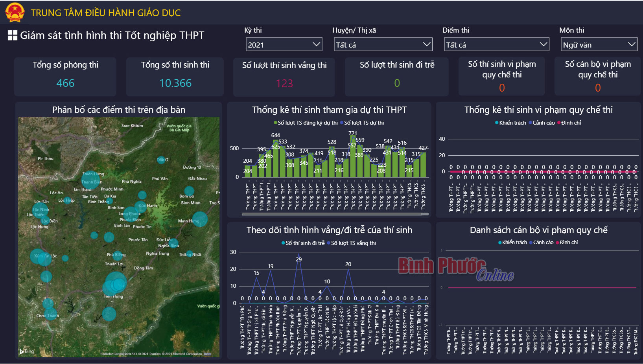The image size is (643, 364).
Task: Click the blue 'Số lượt TS dự thi' legend marker
Action: [x=342, y=123]
